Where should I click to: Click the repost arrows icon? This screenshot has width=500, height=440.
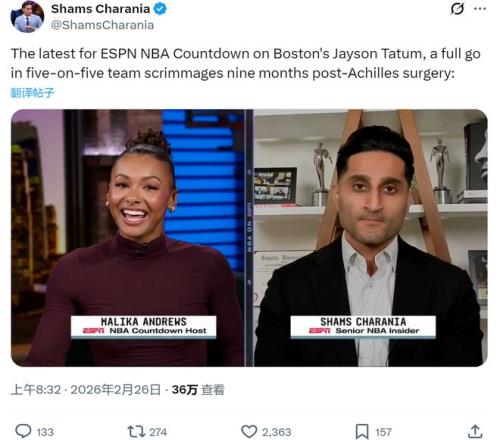tap(136, 432)
